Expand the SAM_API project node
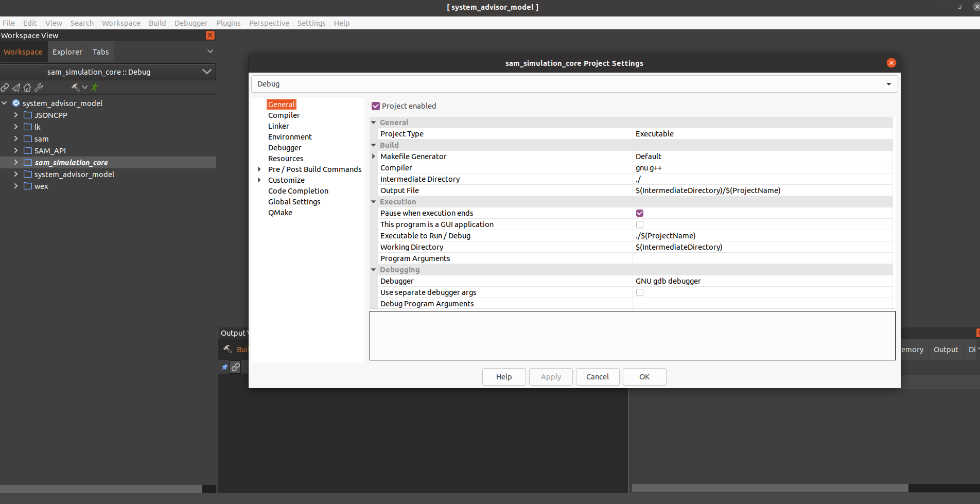This screenshot has height=504, width=980. coord(16,150)
